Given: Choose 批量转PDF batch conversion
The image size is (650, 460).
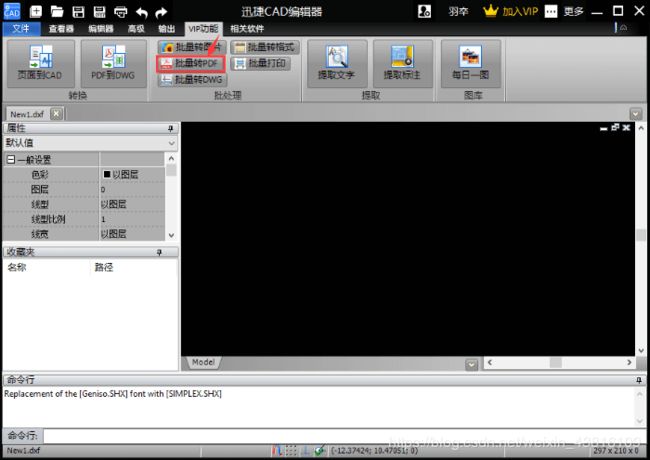Looking at the screenshot, I should [191, 63].
